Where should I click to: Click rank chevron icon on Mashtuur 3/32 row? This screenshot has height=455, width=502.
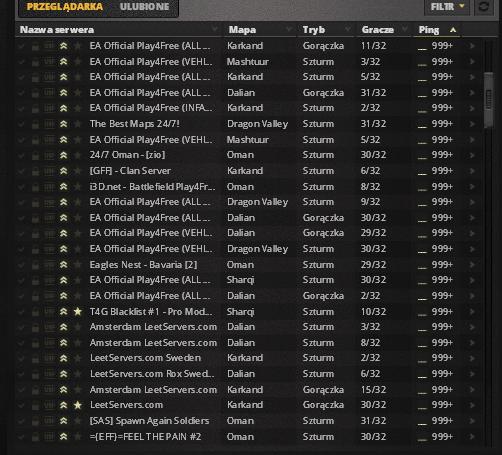63,62
